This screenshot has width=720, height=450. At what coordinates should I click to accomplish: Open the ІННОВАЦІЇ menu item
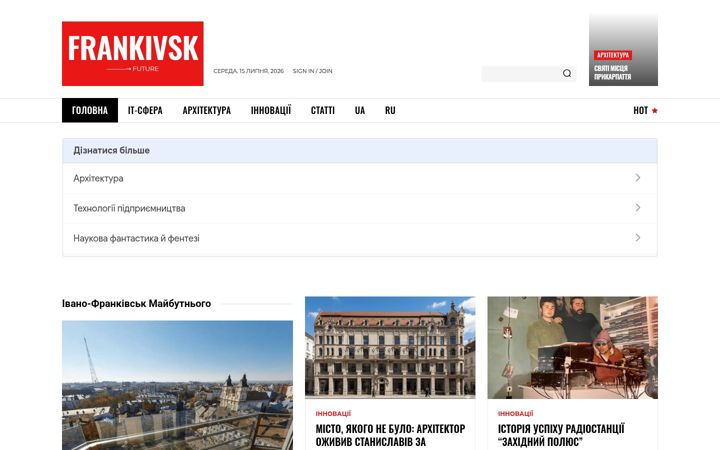(271, 110)
